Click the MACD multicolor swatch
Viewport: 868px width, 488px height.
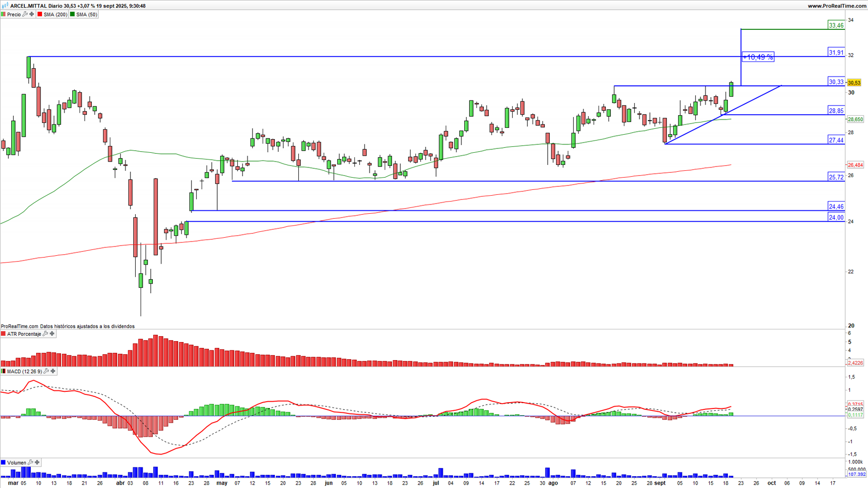click(x=3, y=371)
